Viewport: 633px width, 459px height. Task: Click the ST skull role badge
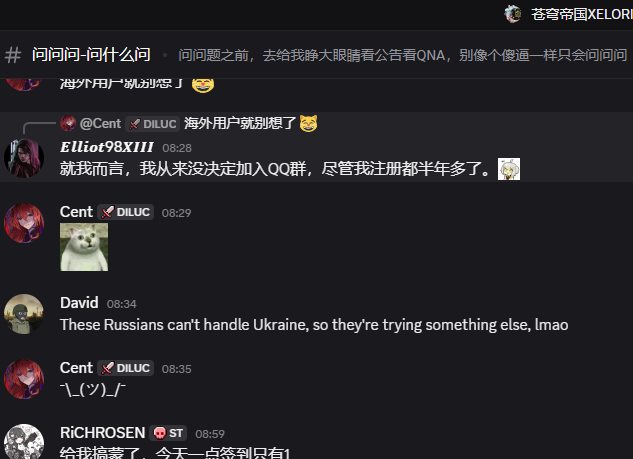click(168, 433)
